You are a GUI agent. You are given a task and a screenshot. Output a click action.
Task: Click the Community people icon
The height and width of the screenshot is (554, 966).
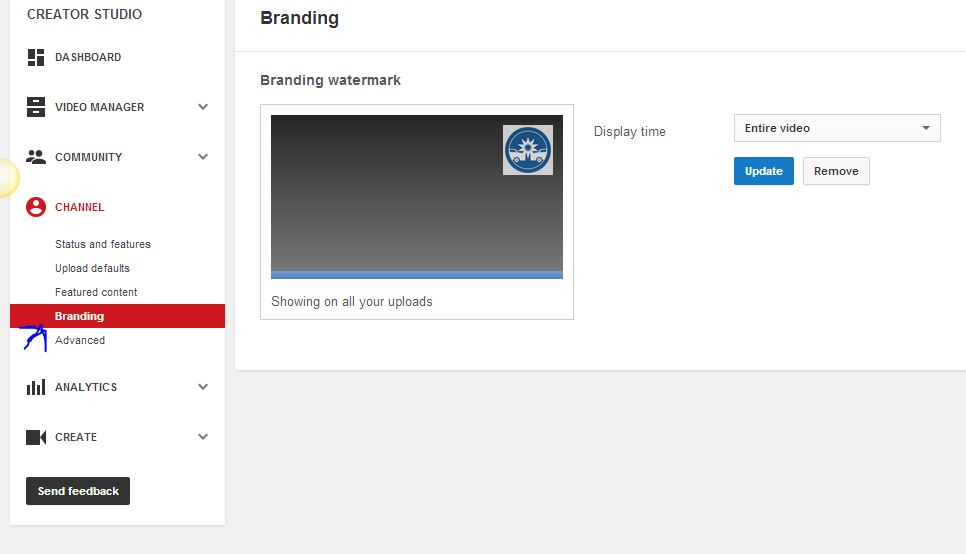tap(36, 157)
